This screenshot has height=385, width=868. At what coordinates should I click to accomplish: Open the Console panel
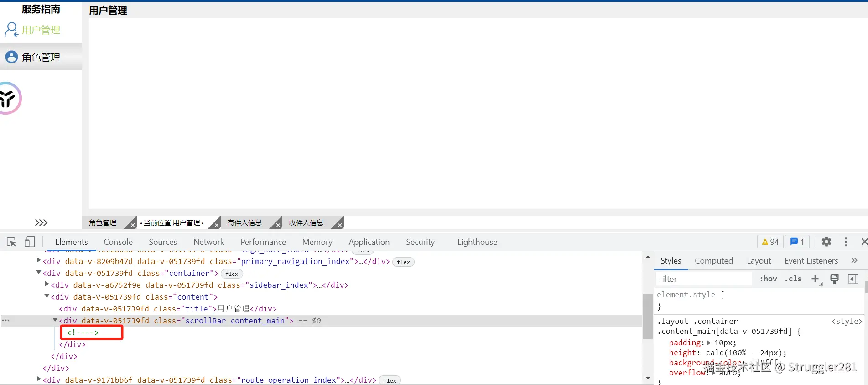pyautogui.click(x=118, y=242)
